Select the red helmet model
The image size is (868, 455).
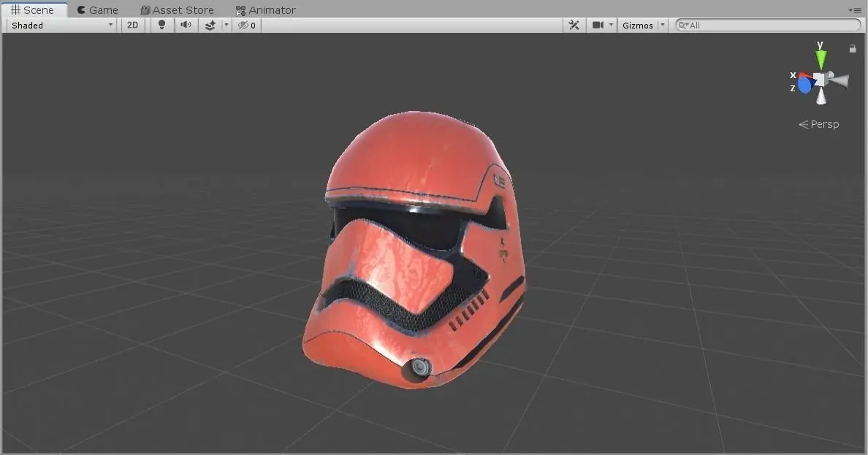tap(414, 249)
